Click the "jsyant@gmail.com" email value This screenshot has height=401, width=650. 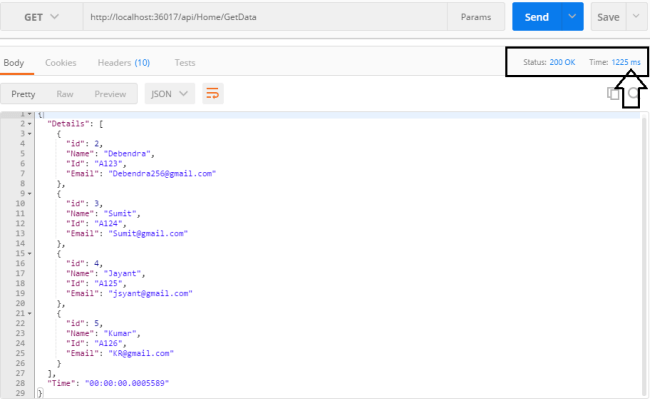click(x=150, y=293)
